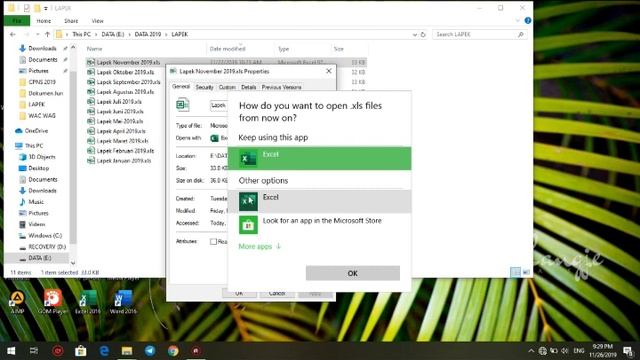Sort files by Date modified header
The width and height of the screenshot is (640, 360).
tap(227, 49)
